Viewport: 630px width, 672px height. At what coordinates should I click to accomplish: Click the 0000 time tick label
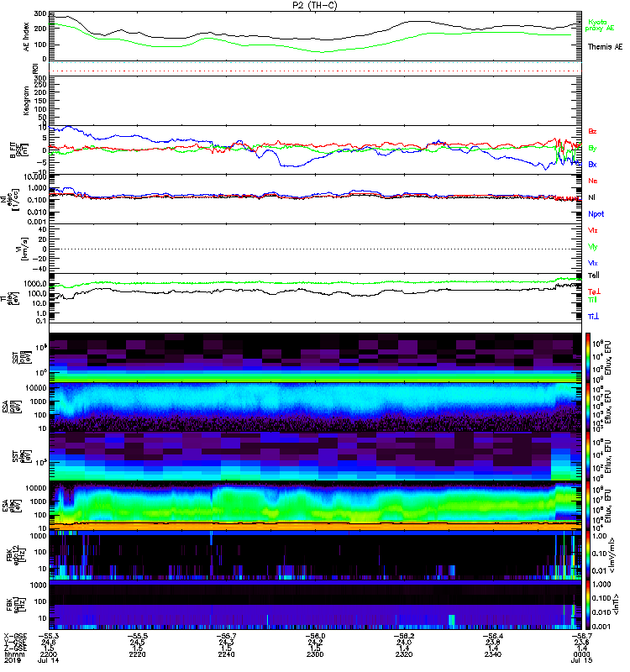pos(581,654)
